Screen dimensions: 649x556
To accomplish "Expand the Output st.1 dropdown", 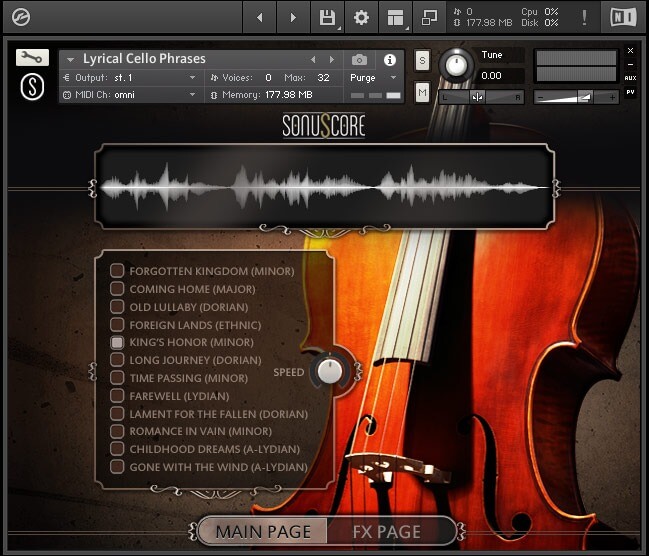I will (130, 77).
